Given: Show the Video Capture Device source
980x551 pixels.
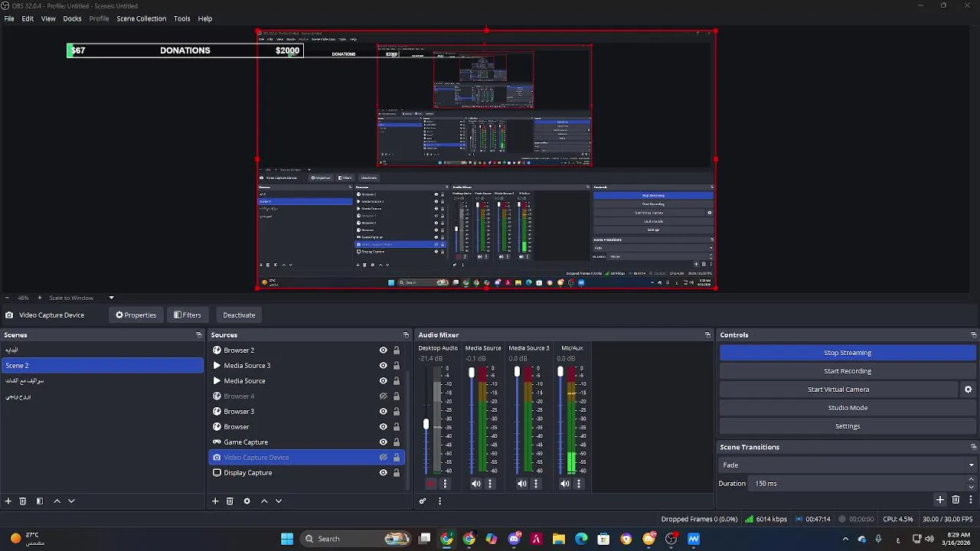Looking at the screenshot, I should tap(383, 458).
